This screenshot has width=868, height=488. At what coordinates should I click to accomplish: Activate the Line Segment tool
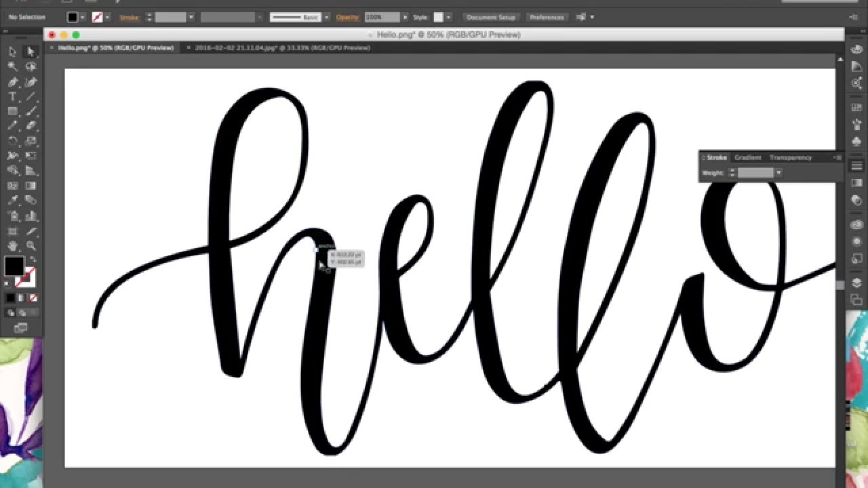click(x=31, y=96)
